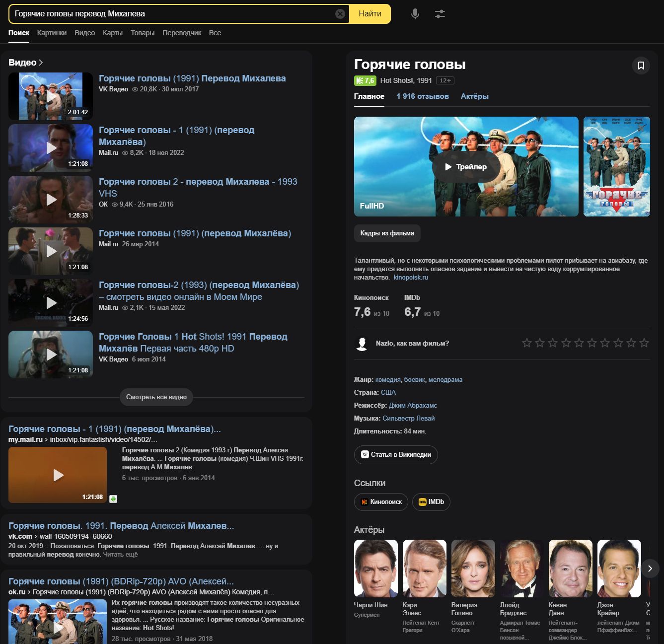
Task: Show more actors with the right arrow
Action: 650,569
